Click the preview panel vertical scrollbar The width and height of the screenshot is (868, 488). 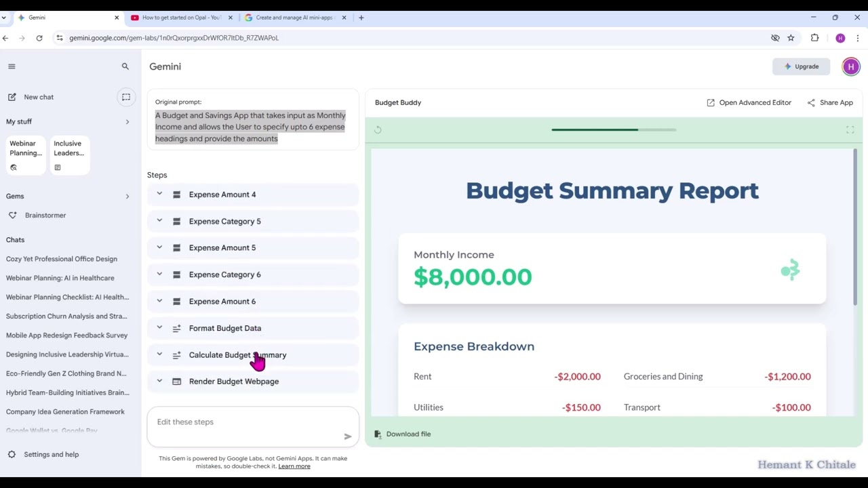855,227
